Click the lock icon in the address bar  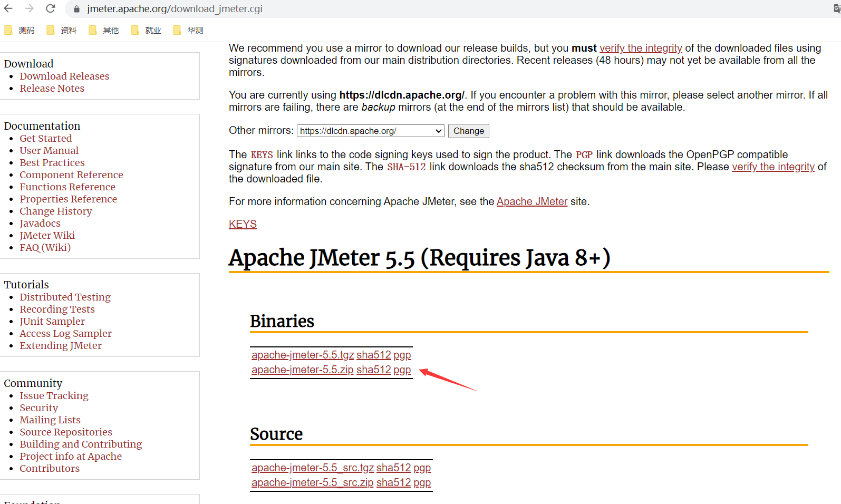click(x=76, y=9)
